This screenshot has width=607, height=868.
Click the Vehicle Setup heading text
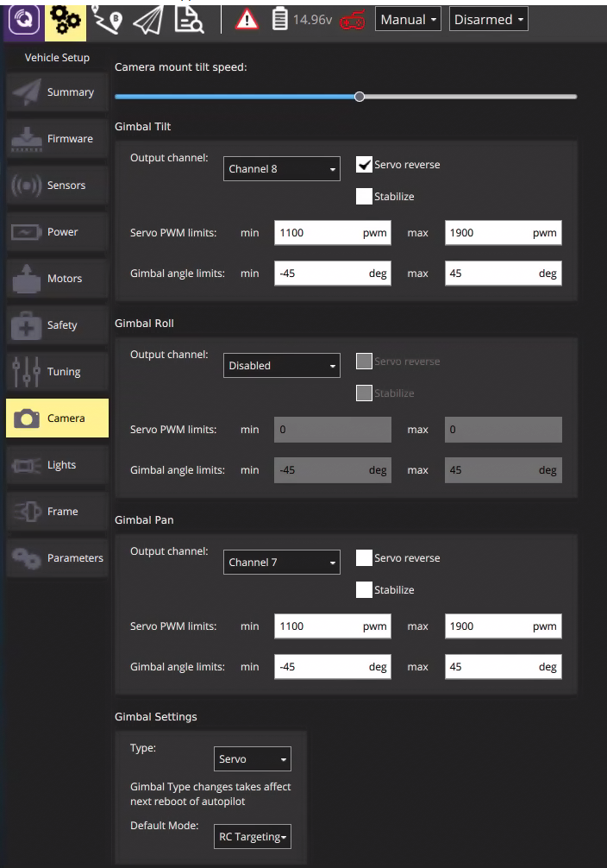coord(57,58)
